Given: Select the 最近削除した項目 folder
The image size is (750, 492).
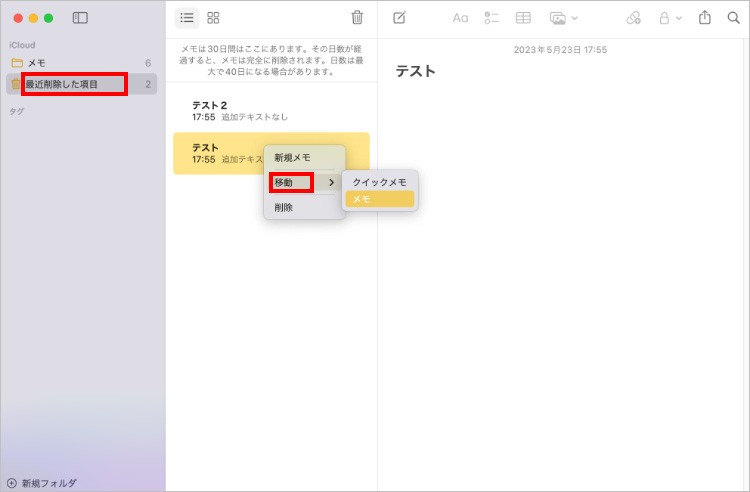Looking at the screenshot, I should tap(81, 84).
